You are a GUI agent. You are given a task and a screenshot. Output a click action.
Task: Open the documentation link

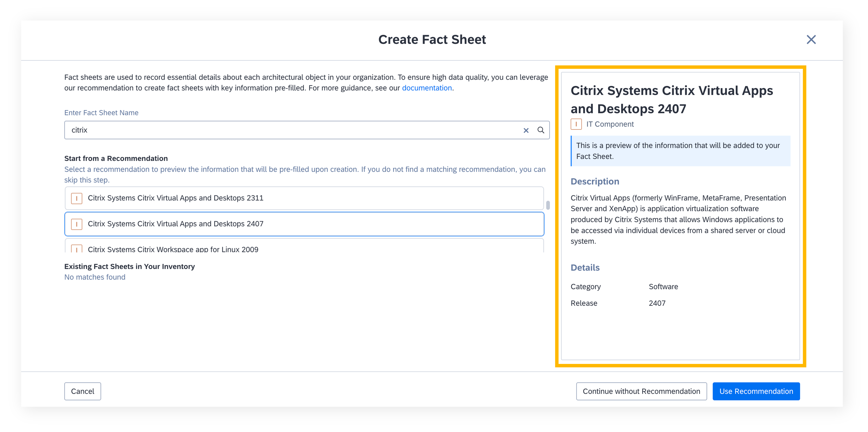tap(427, 88)
